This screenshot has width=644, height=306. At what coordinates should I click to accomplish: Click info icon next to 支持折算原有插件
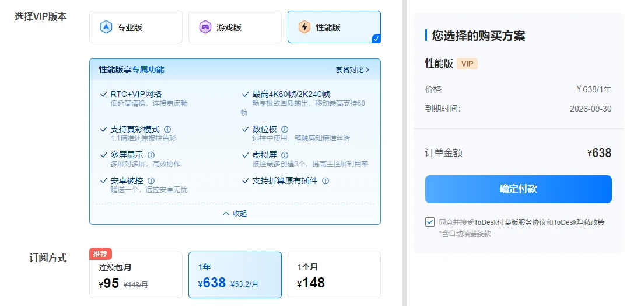coord(325,180)
